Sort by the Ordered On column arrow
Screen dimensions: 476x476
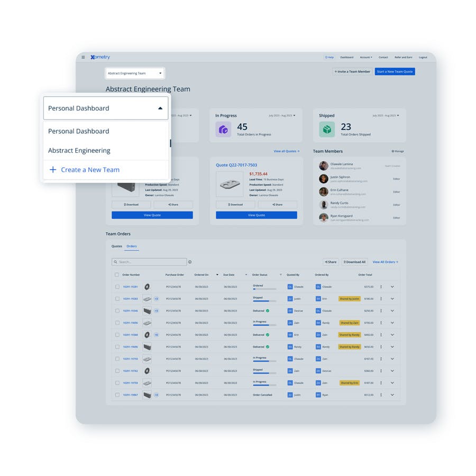pyautogui.click(x=217, y=274)
